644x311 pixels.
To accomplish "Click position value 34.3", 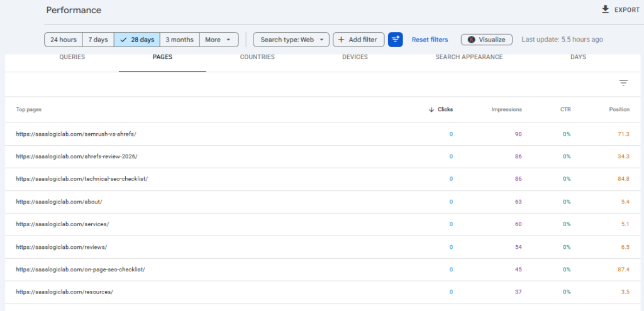I will pos(624,156).
